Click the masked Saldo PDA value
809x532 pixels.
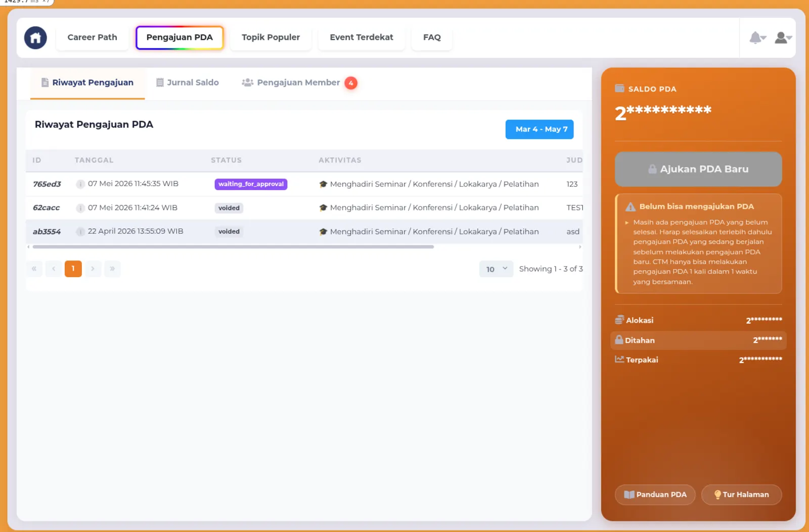tap(663, 112)
